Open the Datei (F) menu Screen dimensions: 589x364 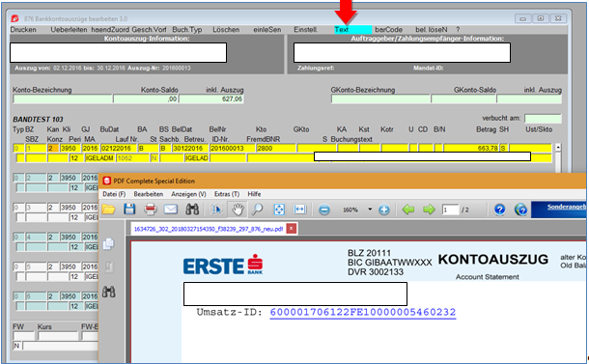(114, 194)
